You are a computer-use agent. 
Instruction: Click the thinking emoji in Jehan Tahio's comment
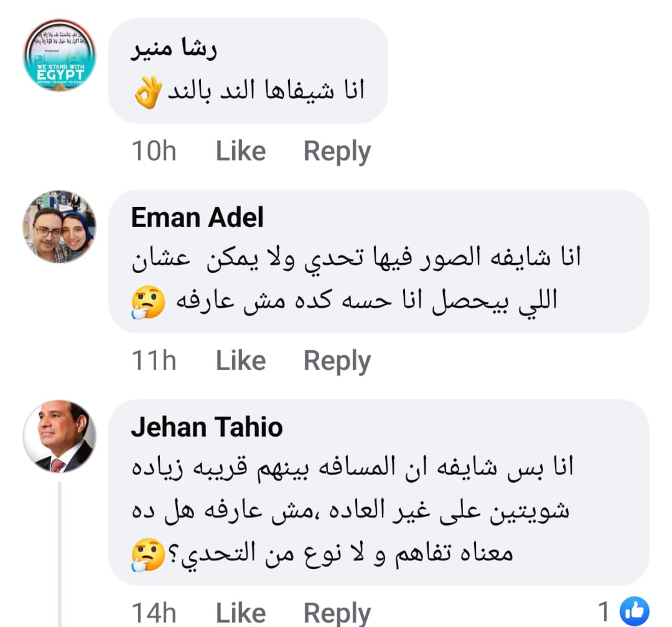point(148,554)
